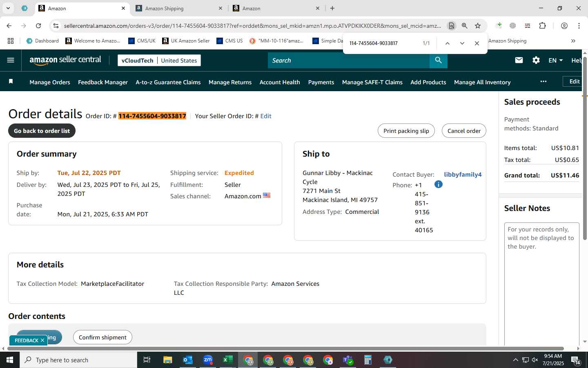Image resolution: width=588 pixels, height=368 pixels.
Task: Open the EN language dropdown
Action: (x=555, y=60)
